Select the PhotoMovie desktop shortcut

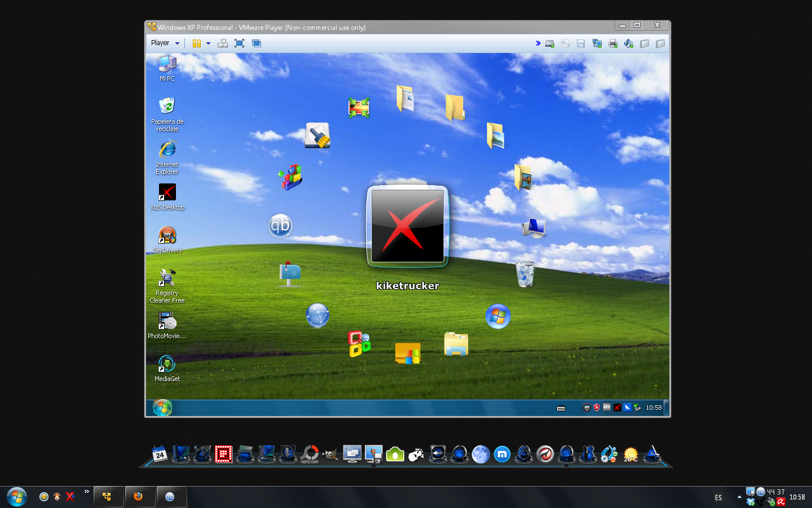click(167, 326)
